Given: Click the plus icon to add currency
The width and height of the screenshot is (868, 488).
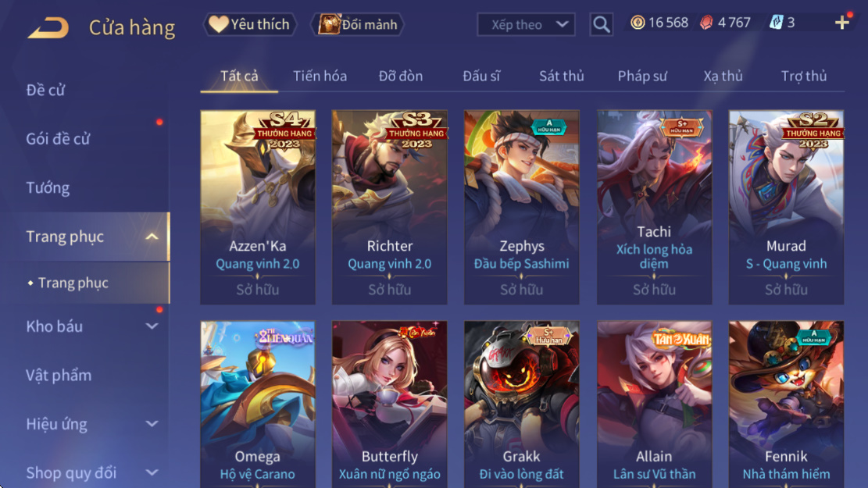Looking at the screenshot, I should tap(842, 23).
